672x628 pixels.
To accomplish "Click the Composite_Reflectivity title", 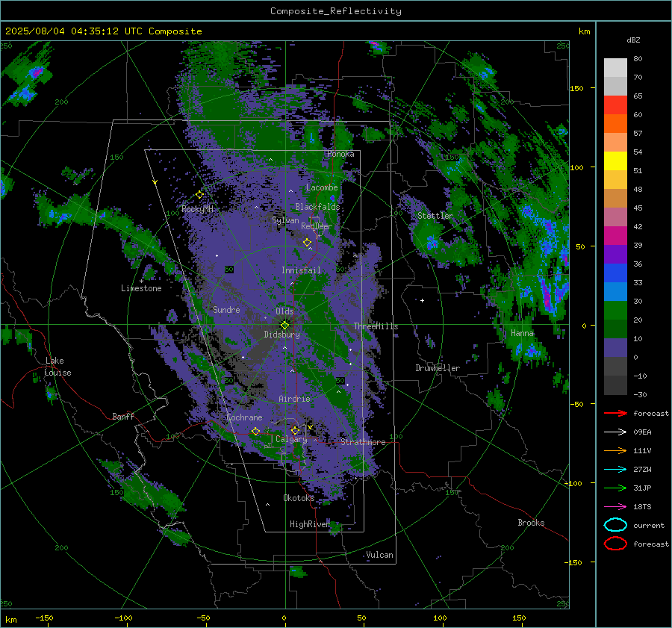I will (336, 11).
